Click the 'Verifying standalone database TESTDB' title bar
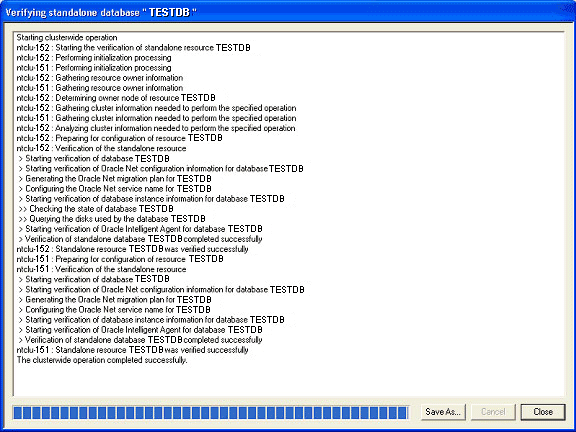 [x=288, y=12]
